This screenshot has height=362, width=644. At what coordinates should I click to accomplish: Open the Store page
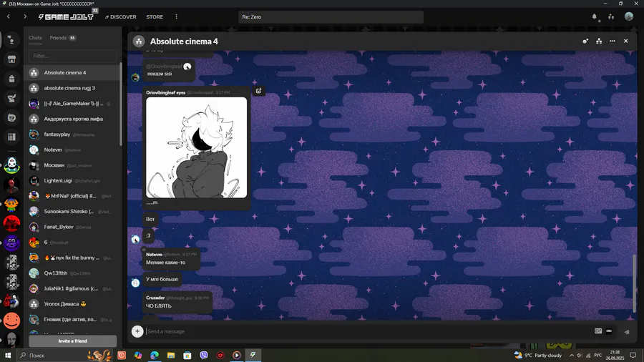click(155, 17)
